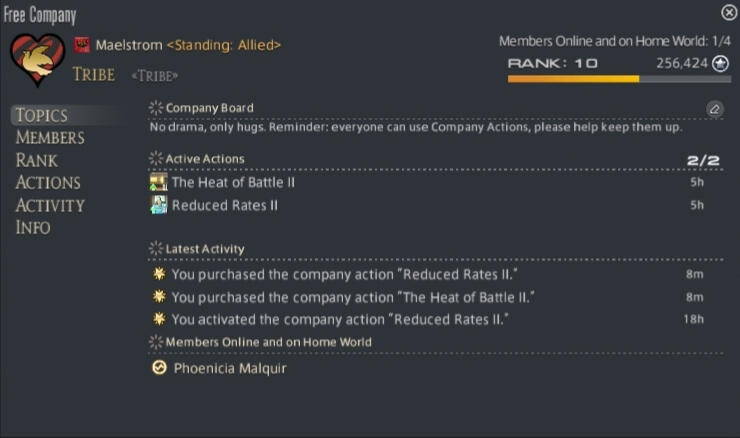Viewport: 740px width, 438px height.
Task: Click the heart-shaped Free Company crest
Action: tap(37, 59)
